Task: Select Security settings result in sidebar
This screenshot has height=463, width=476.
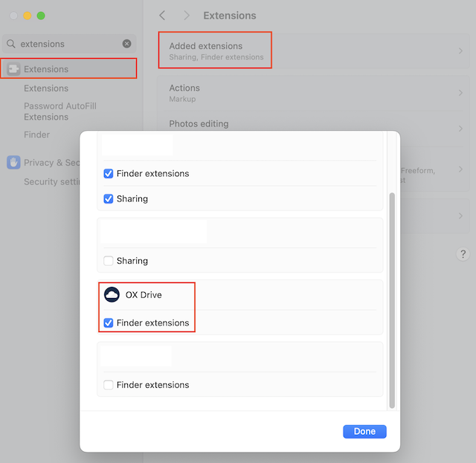Action: (52, 181)
